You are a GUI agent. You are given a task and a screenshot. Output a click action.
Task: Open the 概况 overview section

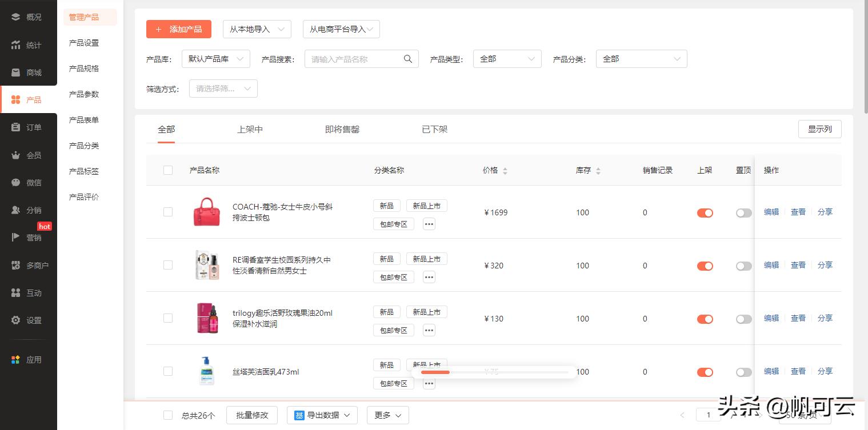coord(27,17)
